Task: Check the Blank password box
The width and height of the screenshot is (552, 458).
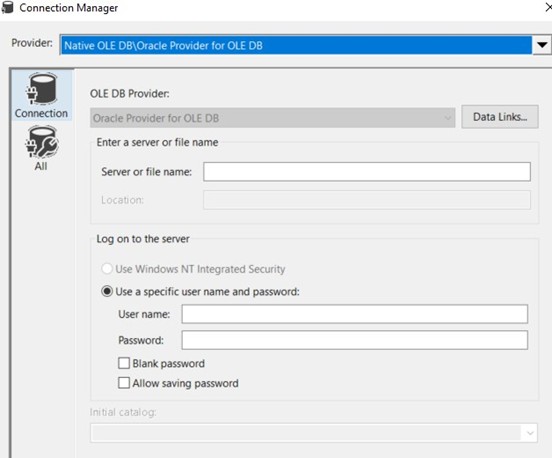Action: (124, 363)
